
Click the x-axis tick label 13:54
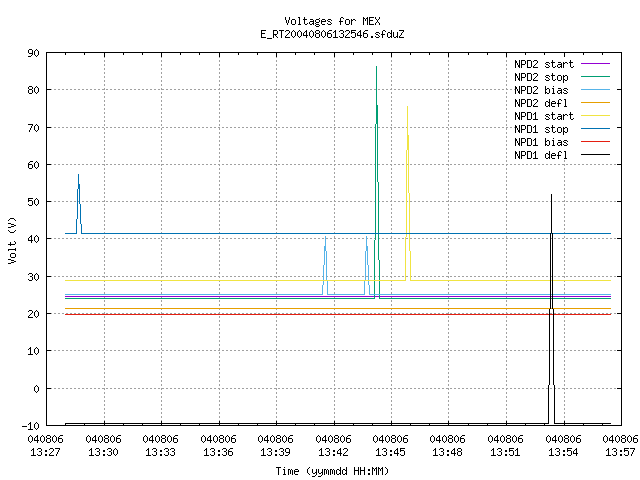563,452
